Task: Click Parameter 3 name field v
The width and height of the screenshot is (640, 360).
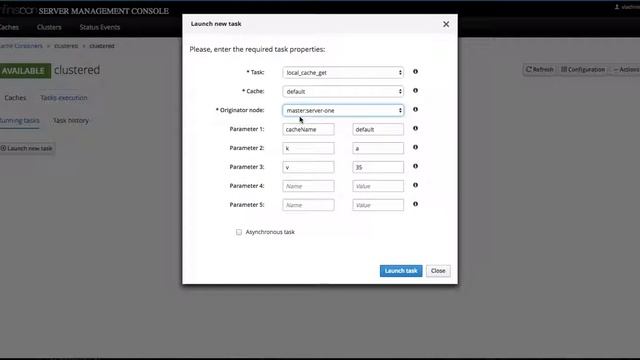Action: coord(308,167)
